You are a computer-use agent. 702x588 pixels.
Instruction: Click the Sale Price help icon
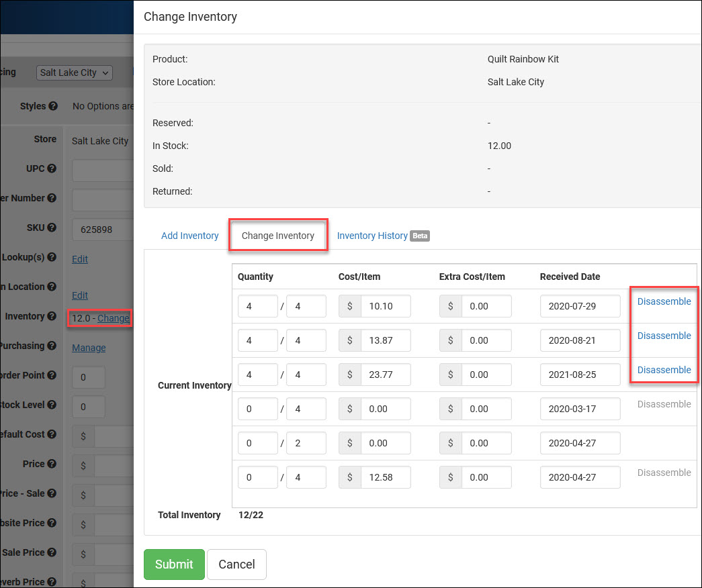[x=52, y=552]
